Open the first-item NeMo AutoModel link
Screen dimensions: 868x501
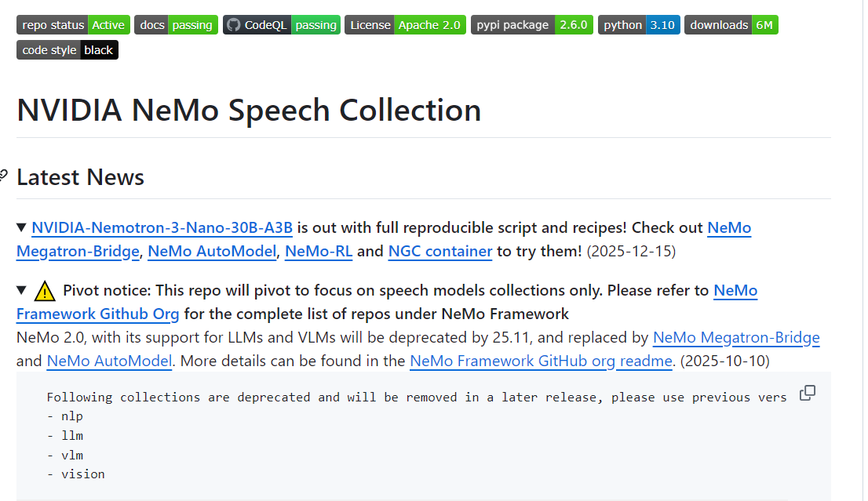click(212, 252)
